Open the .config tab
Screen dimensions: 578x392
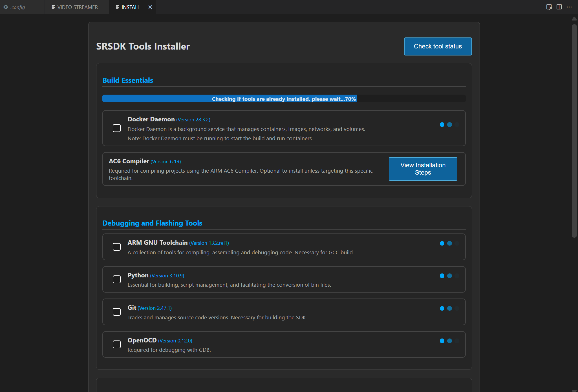point(17,7)
